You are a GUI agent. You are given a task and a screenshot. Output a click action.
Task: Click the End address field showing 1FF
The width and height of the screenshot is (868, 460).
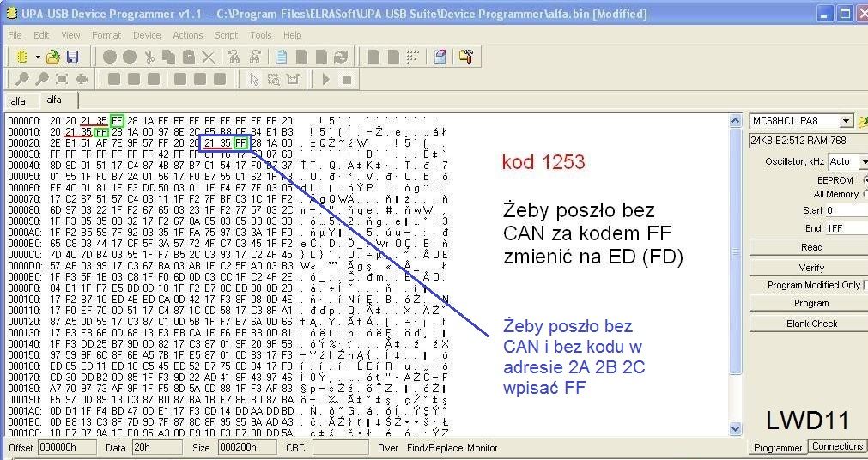[847, 228]
